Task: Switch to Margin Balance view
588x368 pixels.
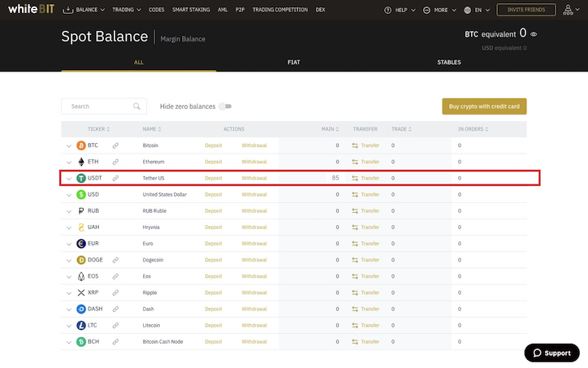Action: coord(183,39)
